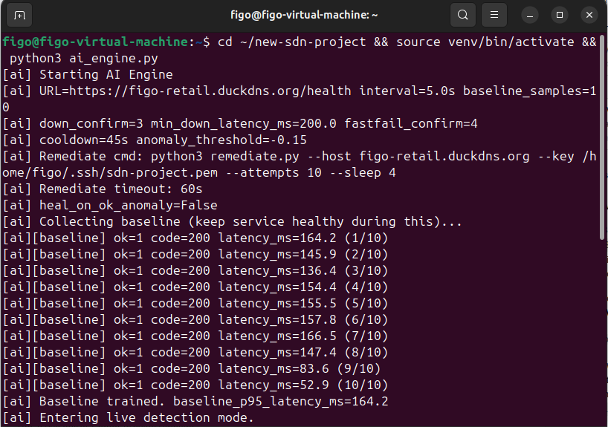The height and width of the screenshot is (428, 608).
Task: Click the green prompt figo@figo-virtual-machine
Action: (95, 42)
